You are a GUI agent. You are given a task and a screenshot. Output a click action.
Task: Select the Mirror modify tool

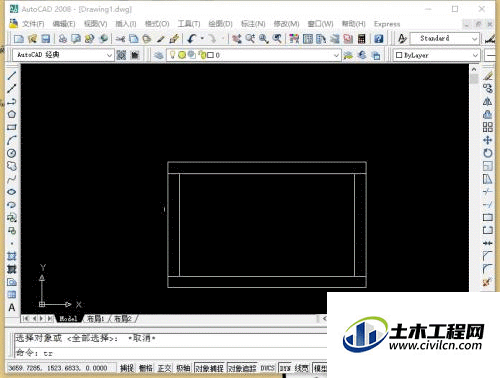[x=488, y=101]
